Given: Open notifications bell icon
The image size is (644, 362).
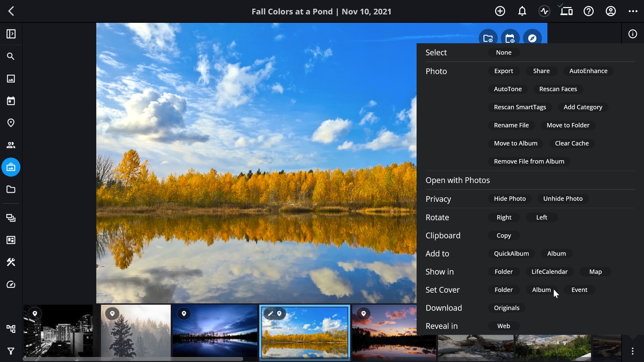Looking at the screenshot, I should pyautogui.click(x=522, y=11).
